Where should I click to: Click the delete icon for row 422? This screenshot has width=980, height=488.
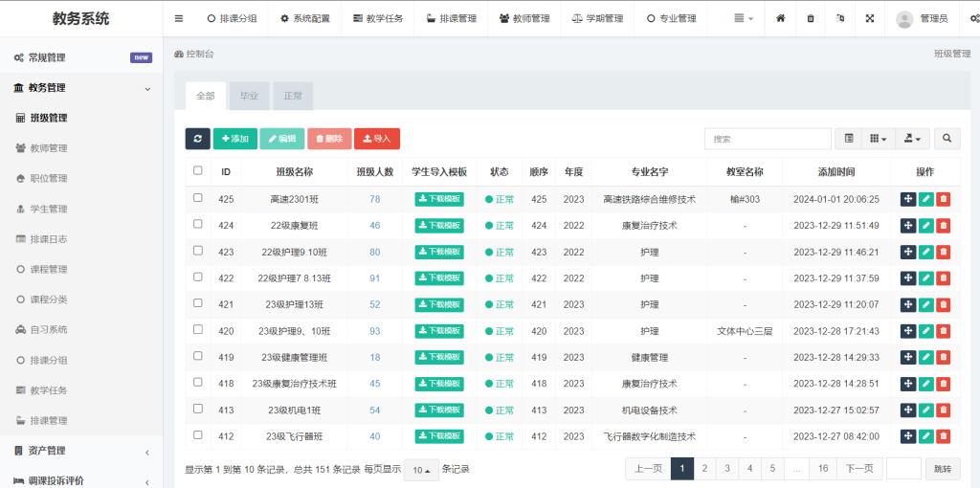[943, 278]
